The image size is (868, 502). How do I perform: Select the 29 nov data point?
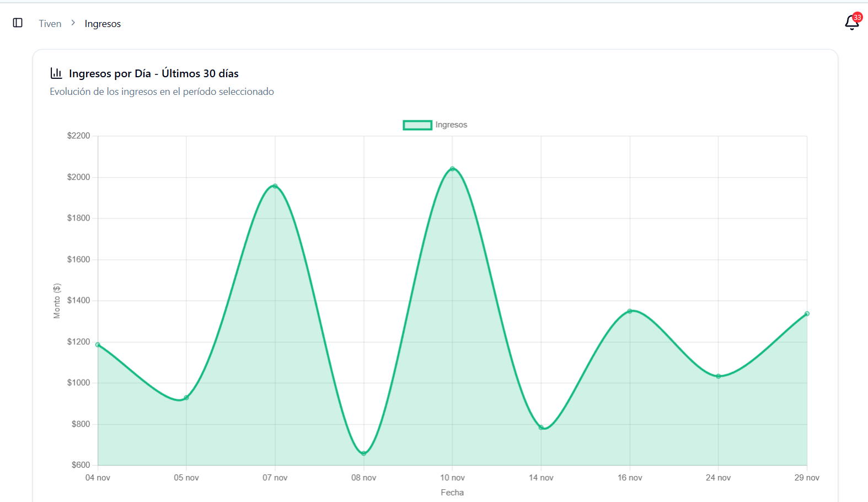(807, 314)
